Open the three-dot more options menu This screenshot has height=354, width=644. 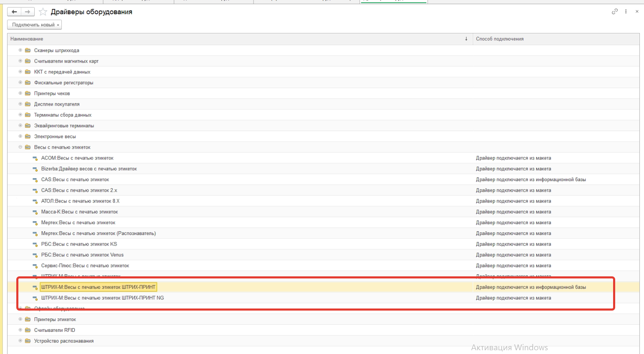pos(626,12)
